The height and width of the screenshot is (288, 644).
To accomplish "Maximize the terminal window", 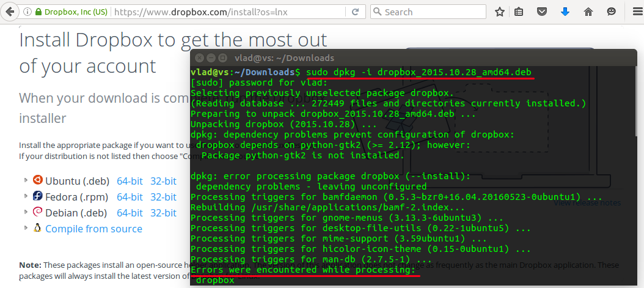I will 222,58.
